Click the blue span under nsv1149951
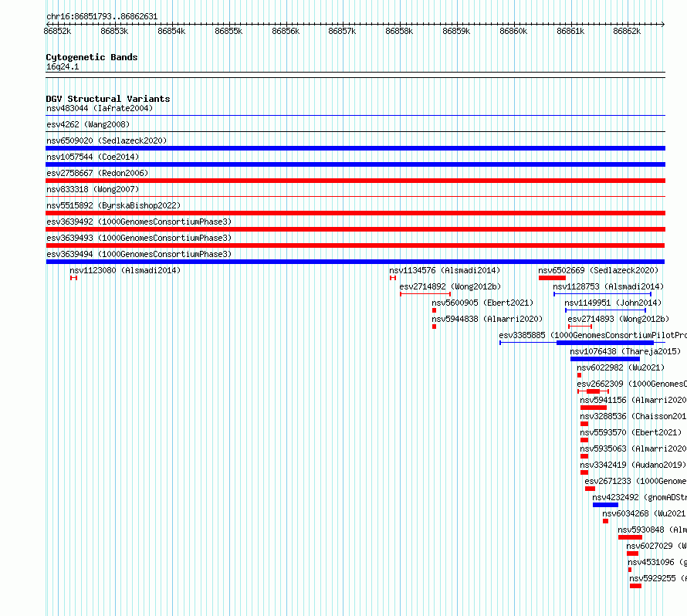Screen dimensions: 687x616 tap(605, 310)
